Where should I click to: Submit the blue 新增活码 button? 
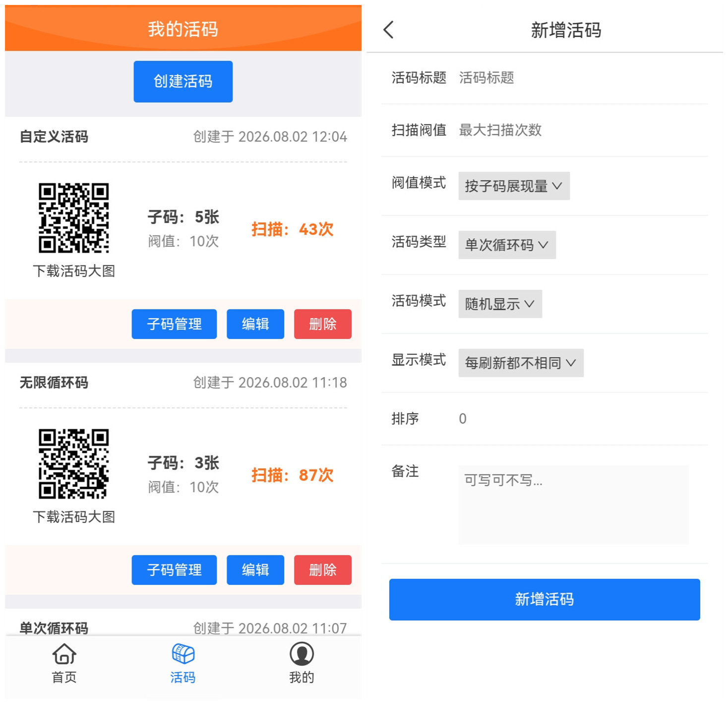545,599
